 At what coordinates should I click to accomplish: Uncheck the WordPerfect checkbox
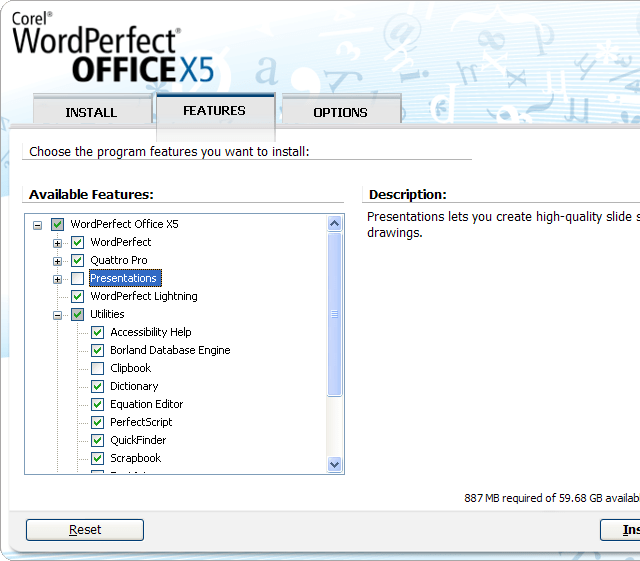click(78, 242)
